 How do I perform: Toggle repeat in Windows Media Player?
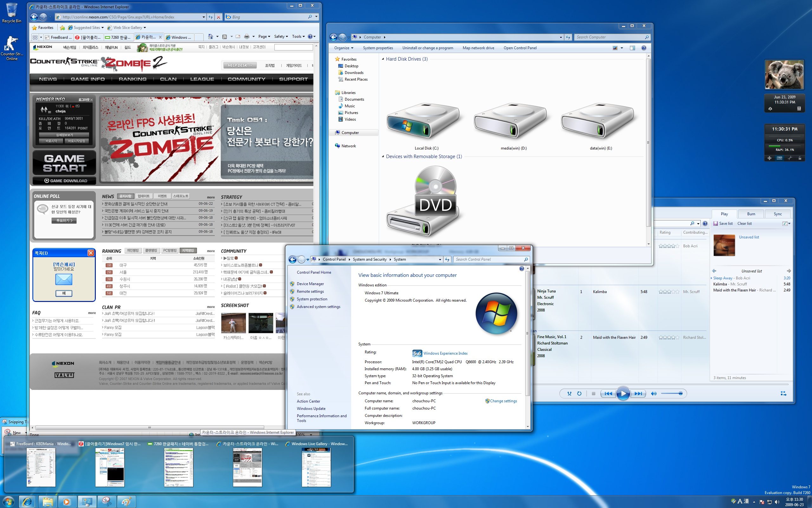coord(579,393)
